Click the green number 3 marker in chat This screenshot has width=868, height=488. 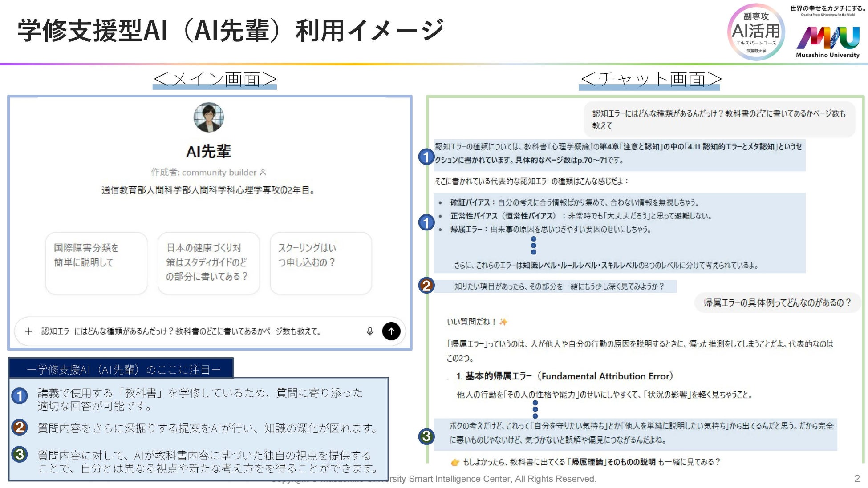tap(426, 436)
